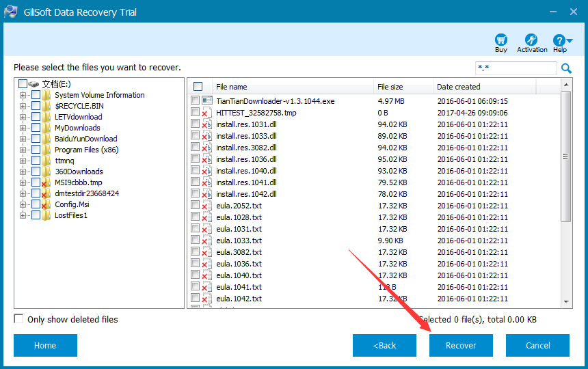
Task: Click the Buy shopping cart icon
Action: (x=501, y=40)
